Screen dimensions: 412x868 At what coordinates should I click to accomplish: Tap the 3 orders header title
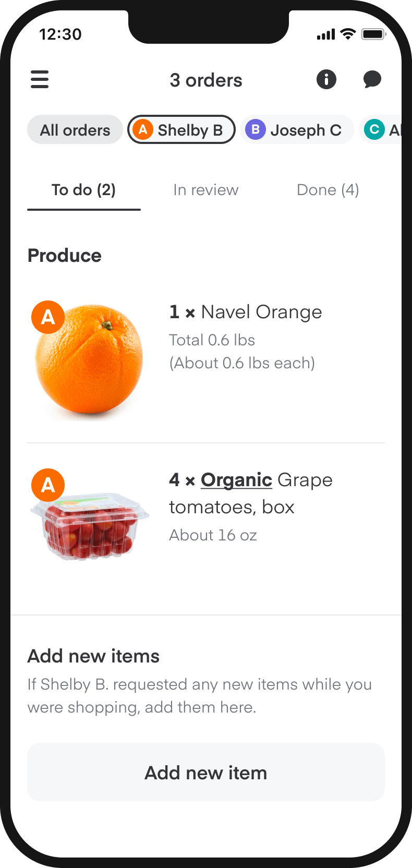tap(206, 80)
